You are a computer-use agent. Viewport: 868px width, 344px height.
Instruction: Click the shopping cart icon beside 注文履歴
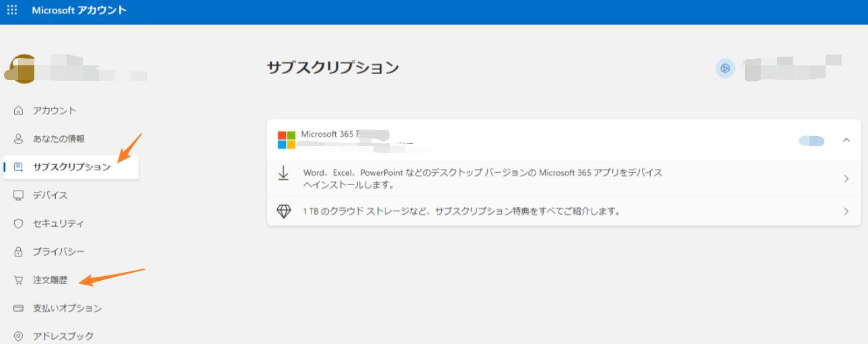point(19,280)
